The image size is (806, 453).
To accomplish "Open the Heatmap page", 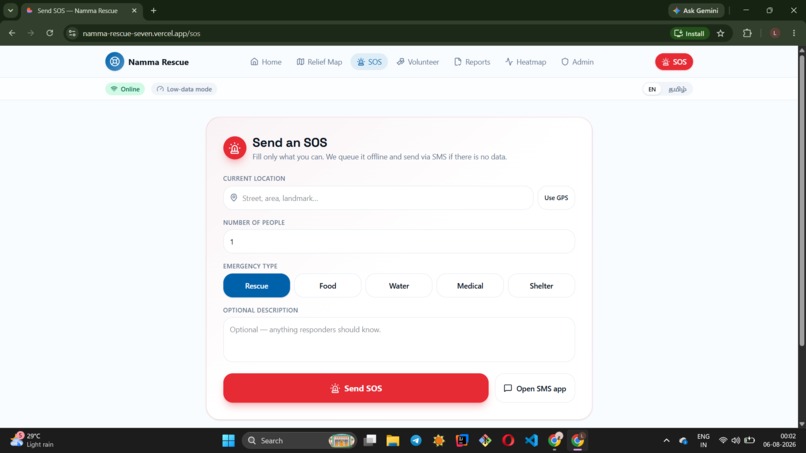I will 525,62.
